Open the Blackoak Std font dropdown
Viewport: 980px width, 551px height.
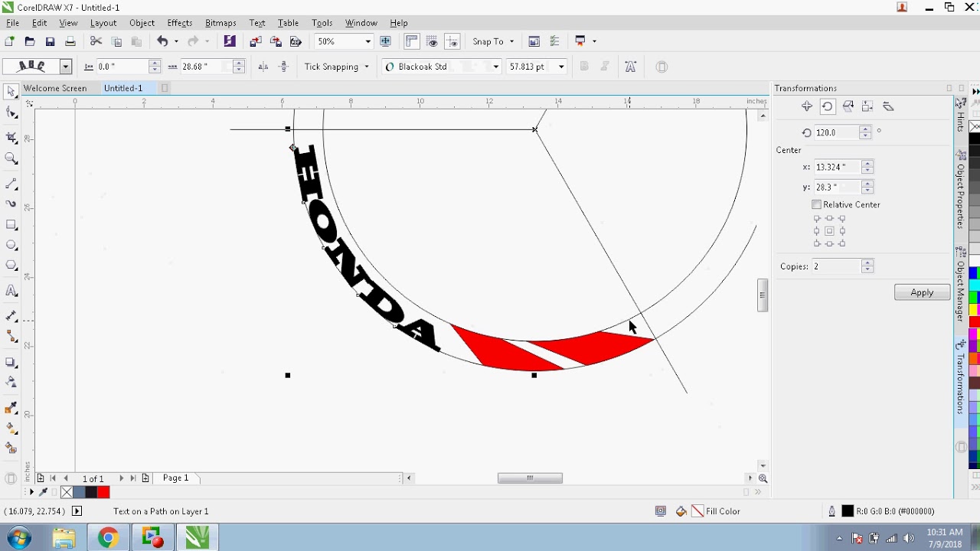(495, 67)
